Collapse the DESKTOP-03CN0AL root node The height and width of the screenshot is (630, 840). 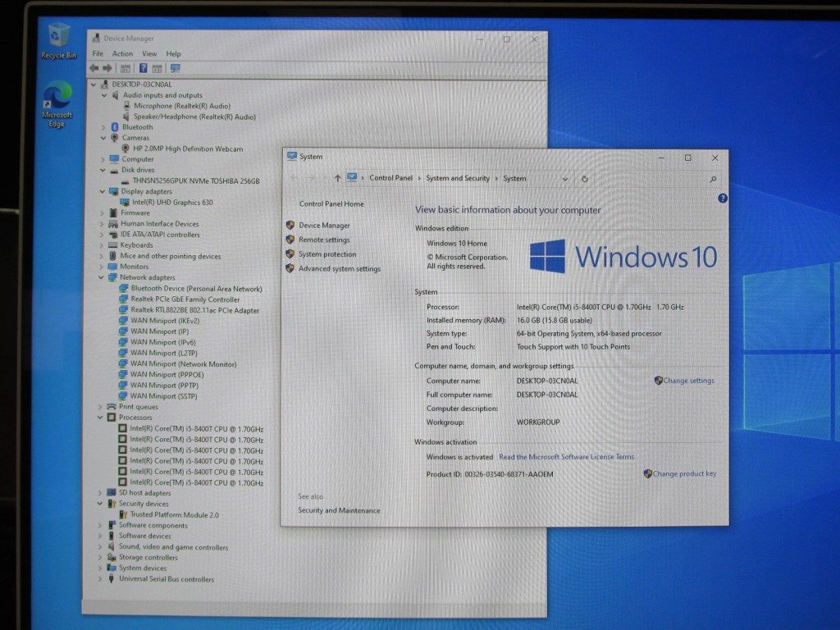click(x=94, y=84)
